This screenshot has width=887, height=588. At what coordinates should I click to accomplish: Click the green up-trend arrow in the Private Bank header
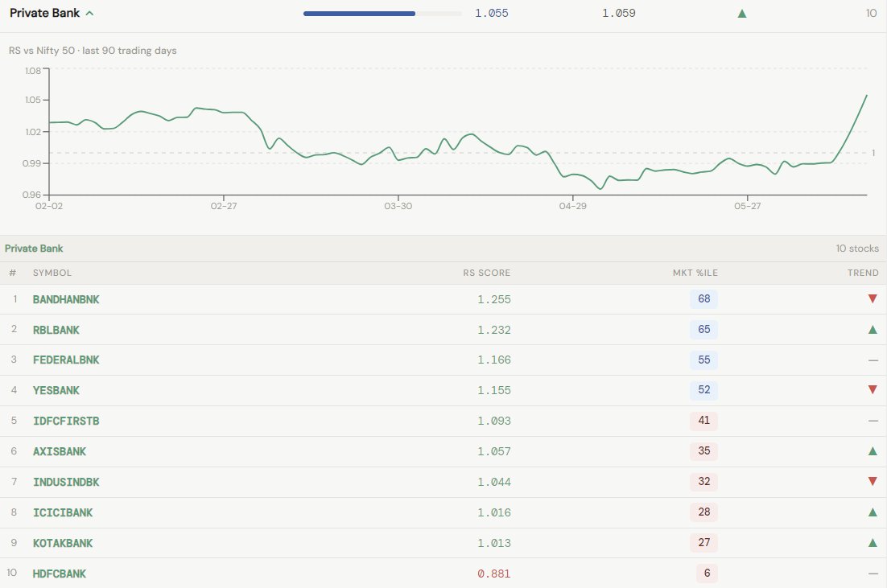click(742, 14)
